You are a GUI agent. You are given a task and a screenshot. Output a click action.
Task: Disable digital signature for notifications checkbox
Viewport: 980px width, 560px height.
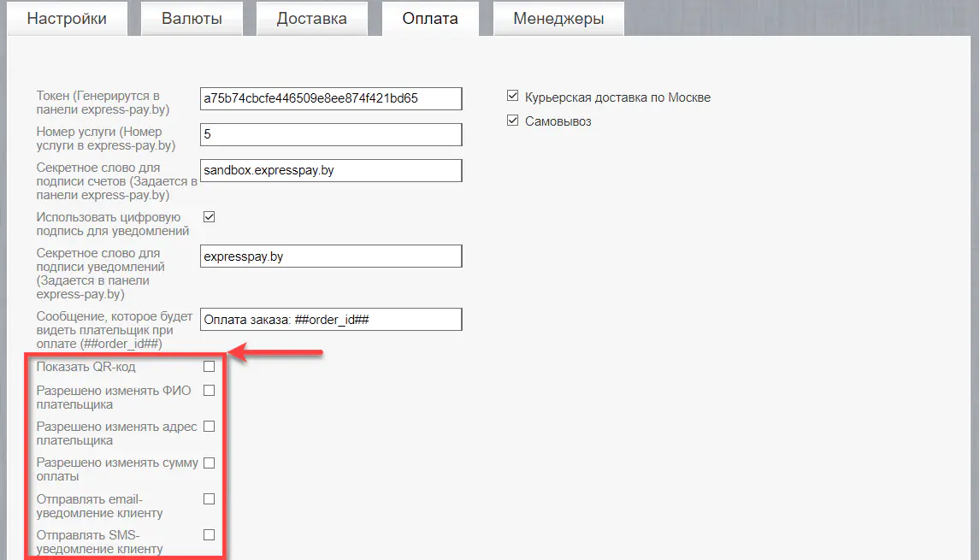(x=209, y=216)
